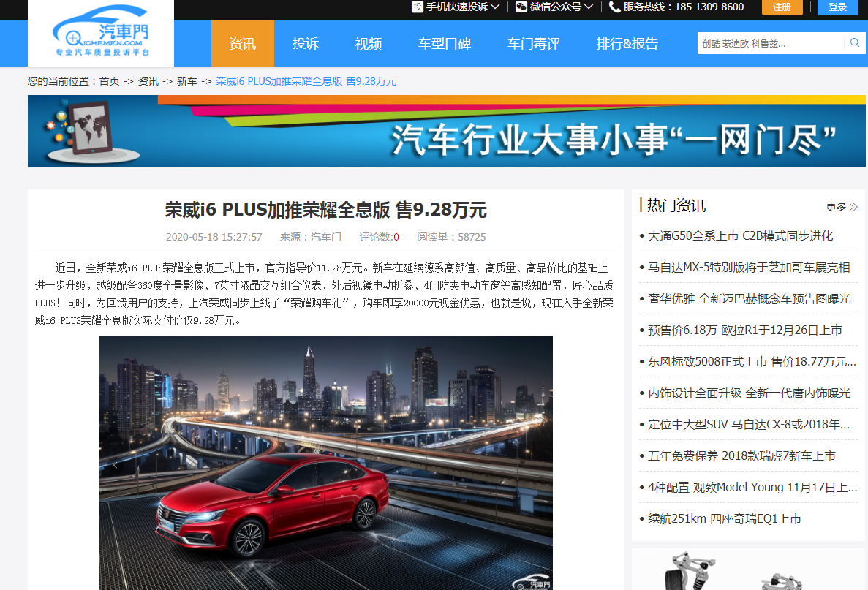Image resolution: width=868 pixels, height=590 pixels.
Task: Click the article headline 荣威i6 PLUS加推荣耀全息版
Action: [x=326, y=210]
